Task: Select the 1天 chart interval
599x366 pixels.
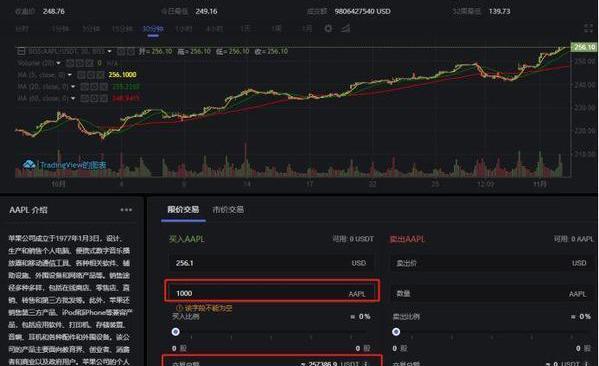Action: pyautogui.click(x=245, y=29)
